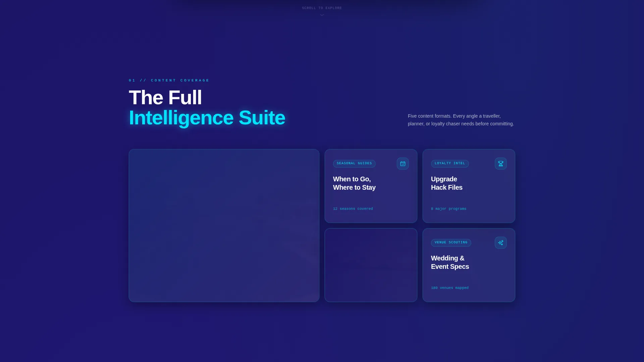Click the 01 // Content Coverage label
This screenshot has height=362, width=644.
169,80
